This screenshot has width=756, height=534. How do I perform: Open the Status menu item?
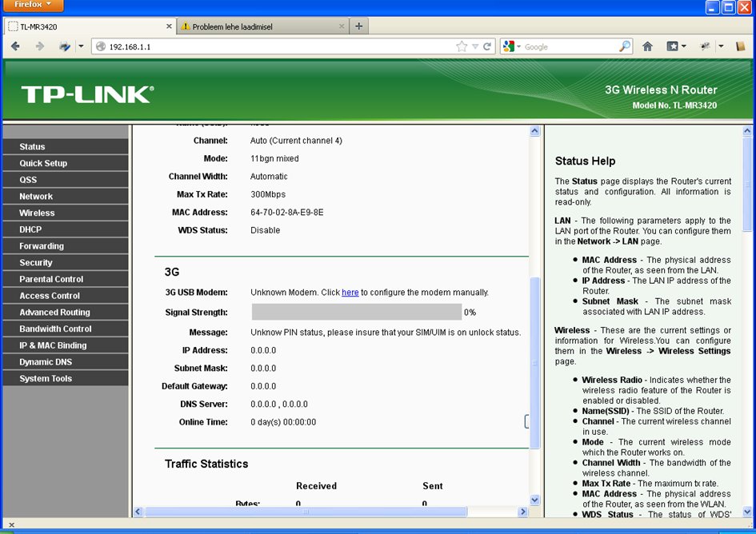66,146
